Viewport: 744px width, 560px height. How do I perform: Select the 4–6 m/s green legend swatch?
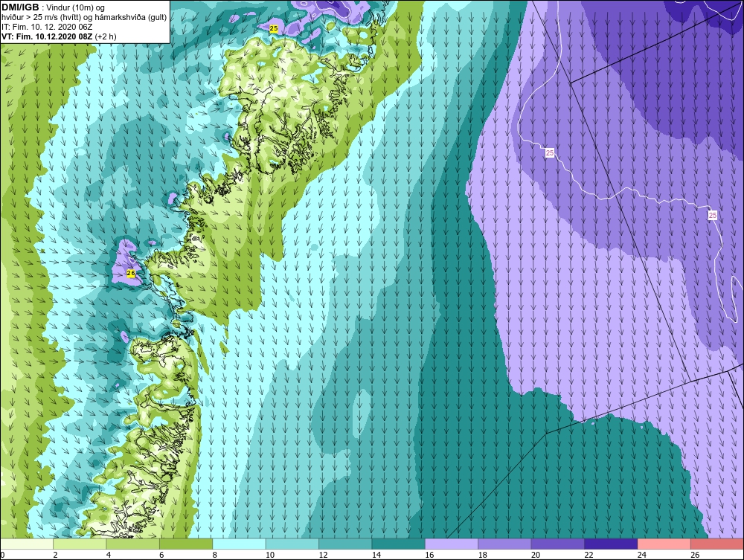(x=133, y=544)
